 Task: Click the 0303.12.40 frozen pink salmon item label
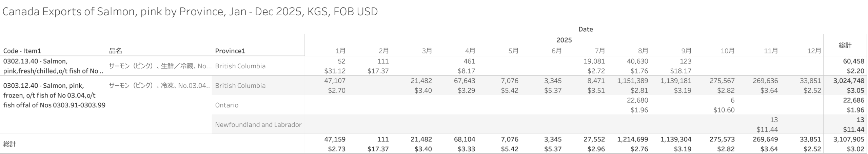[54, 95]
